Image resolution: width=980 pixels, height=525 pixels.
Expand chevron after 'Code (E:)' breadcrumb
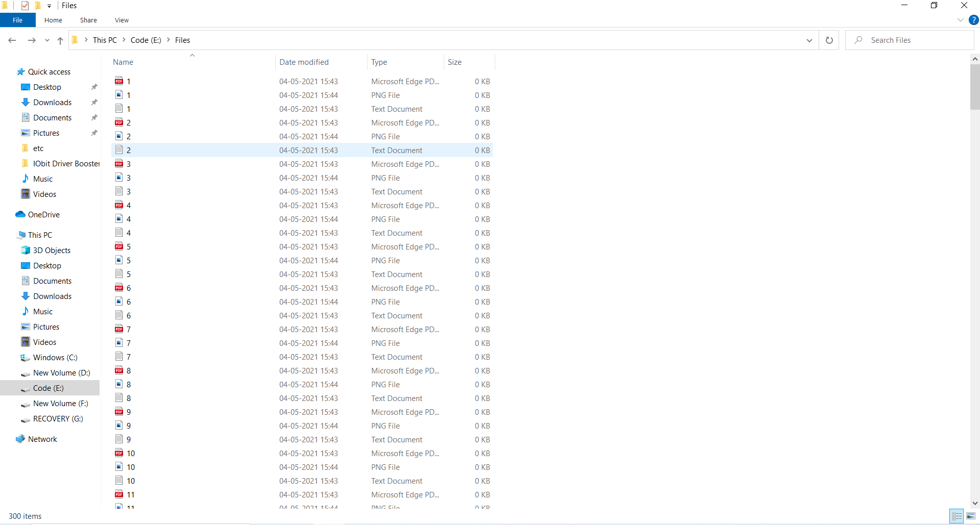(169, 40)
